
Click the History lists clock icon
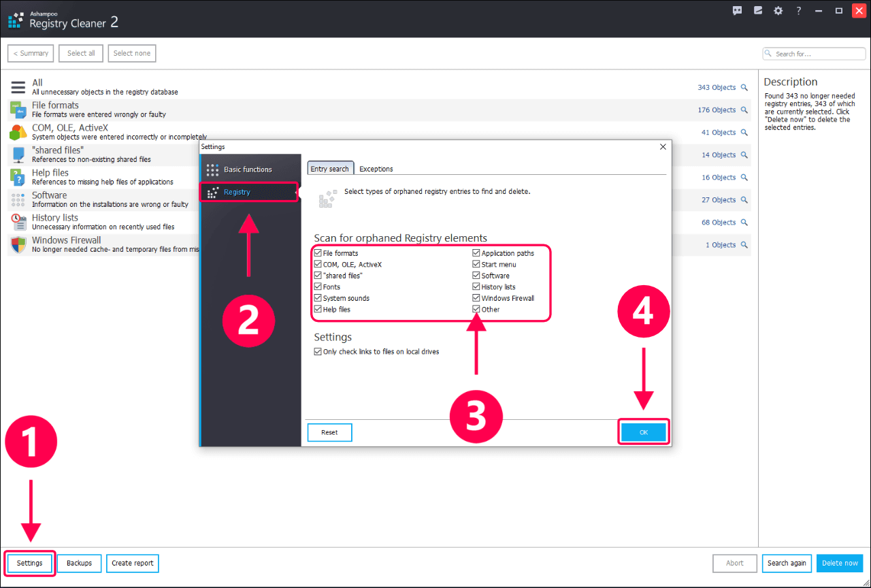coord(18,222)
